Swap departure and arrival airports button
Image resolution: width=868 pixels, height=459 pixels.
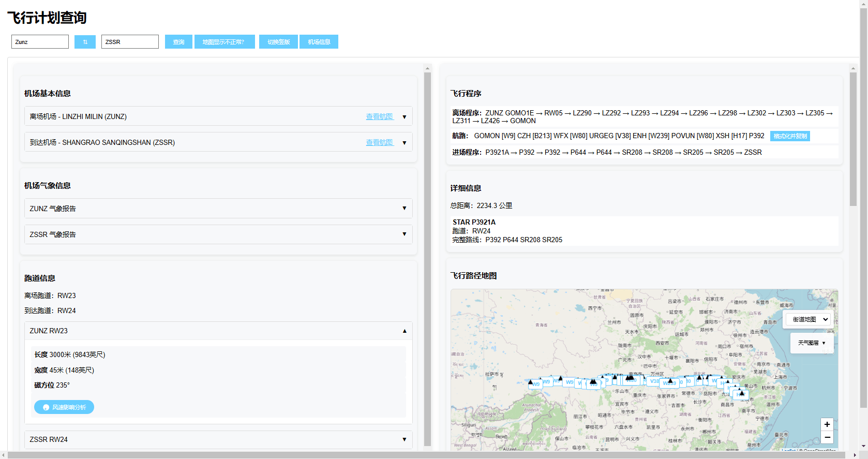[85, 42]
